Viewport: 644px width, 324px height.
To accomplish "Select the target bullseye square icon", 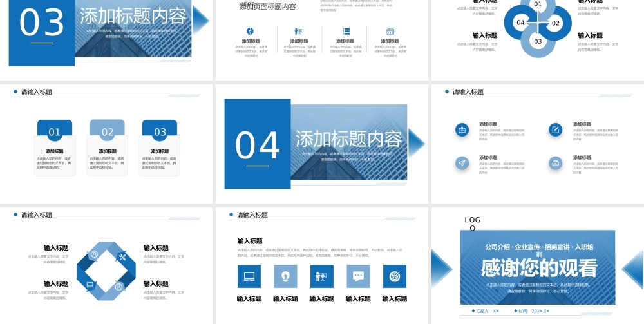I will 395,276.
